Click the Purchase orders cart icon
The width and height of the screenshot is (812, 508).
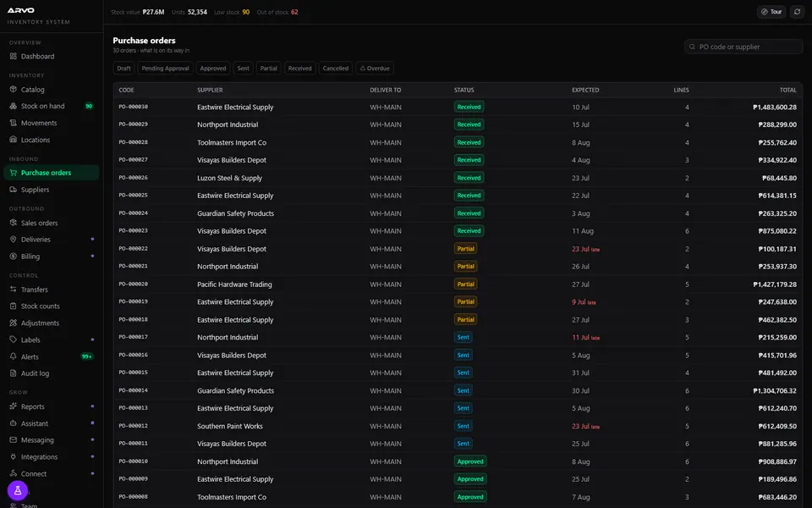pos(13,173)
